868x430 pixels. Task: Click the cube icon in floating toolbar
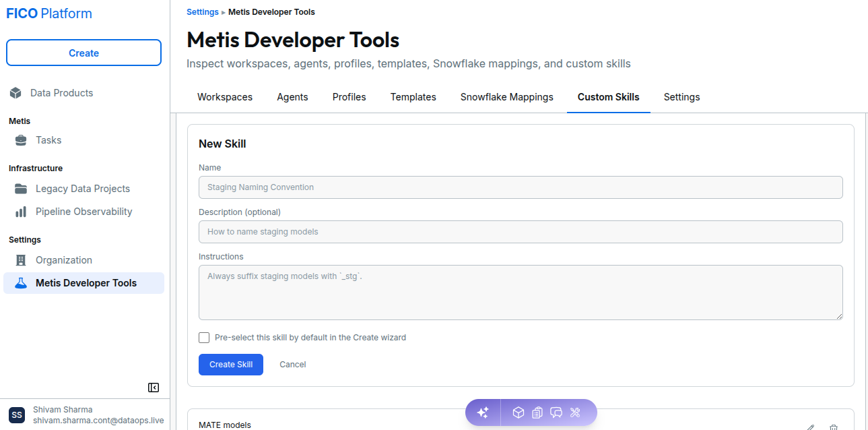tap(518, 412)
